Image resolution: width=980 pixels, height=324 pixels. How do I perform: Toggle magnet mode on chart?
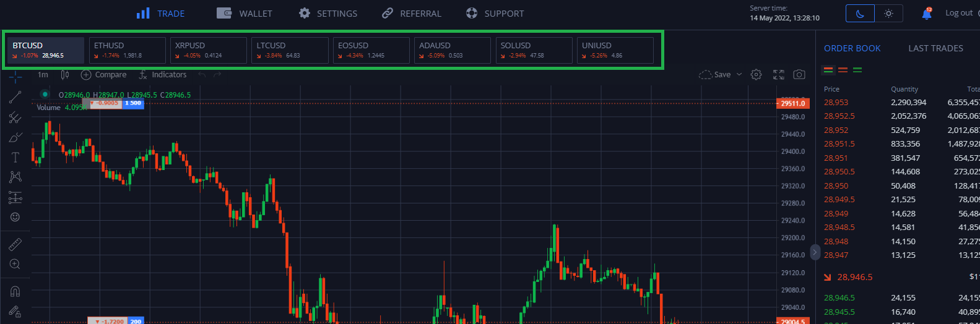pos(15,291)
